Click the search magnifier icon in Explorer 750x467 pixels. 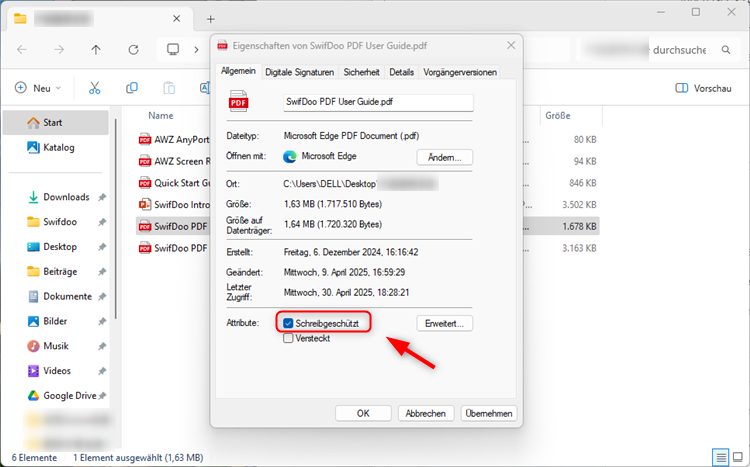pyautogui.click(x=726, y=50)
